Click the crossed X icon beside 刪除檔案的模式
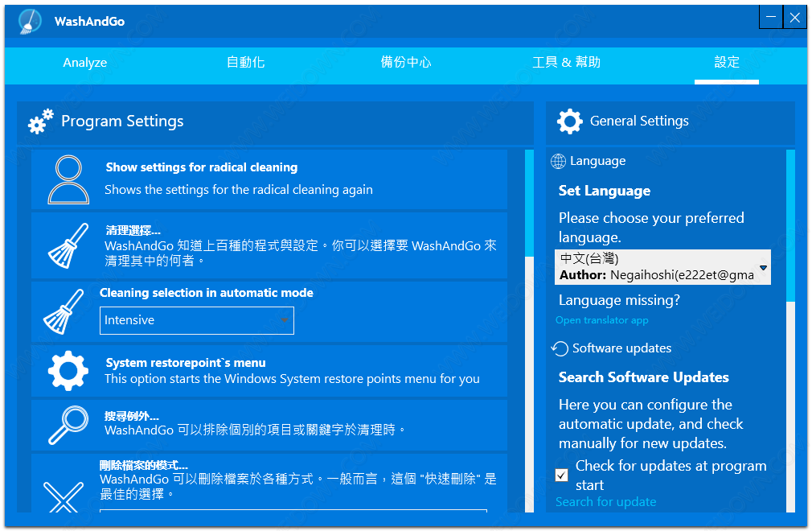 (x=64, y=496)
